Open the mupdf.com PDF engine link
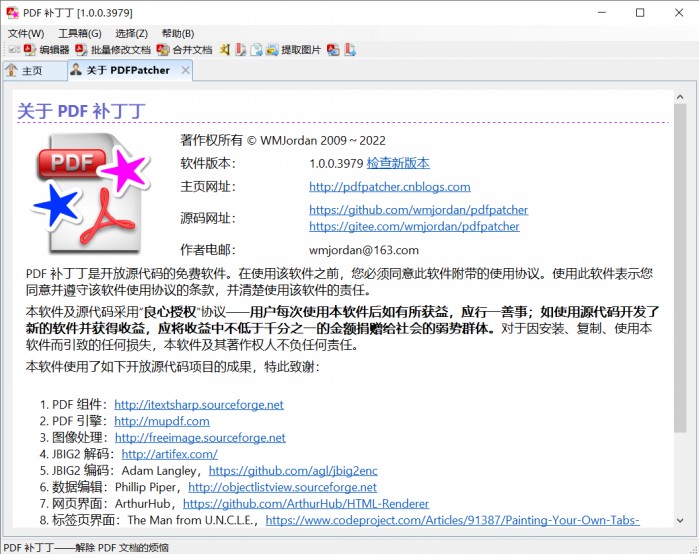The image size is (699, 554). tap(162, 421)
